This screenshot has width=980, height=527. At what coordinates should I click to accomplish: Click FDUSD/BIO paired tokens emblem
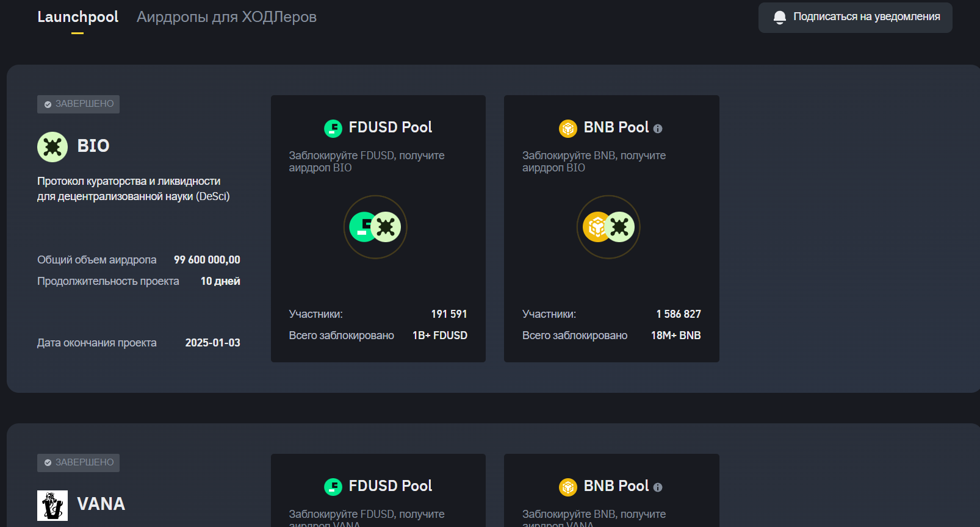pos(375,227)
